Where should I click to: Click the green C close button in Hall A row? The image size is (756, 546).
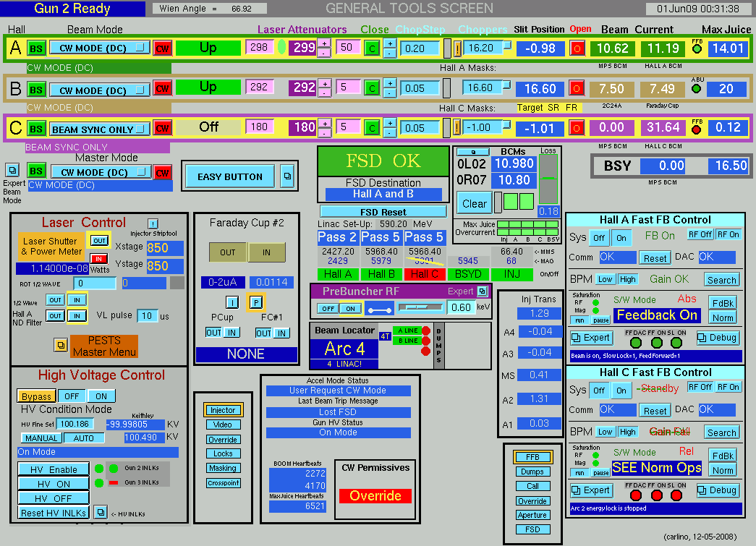pyautogui.click(x=372, y=48)
